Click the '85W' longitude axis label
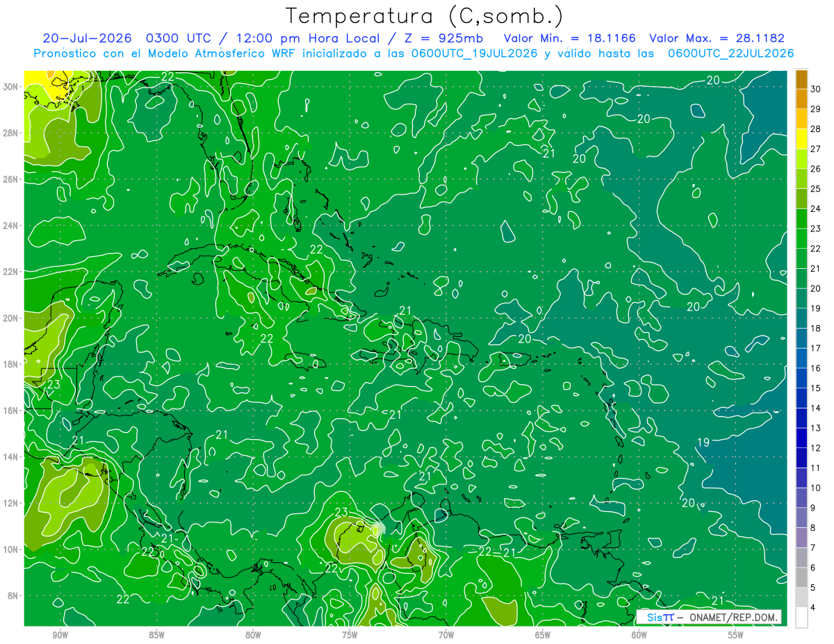The height and width of the screenshot is (644, 834). (x=156, y=635)
